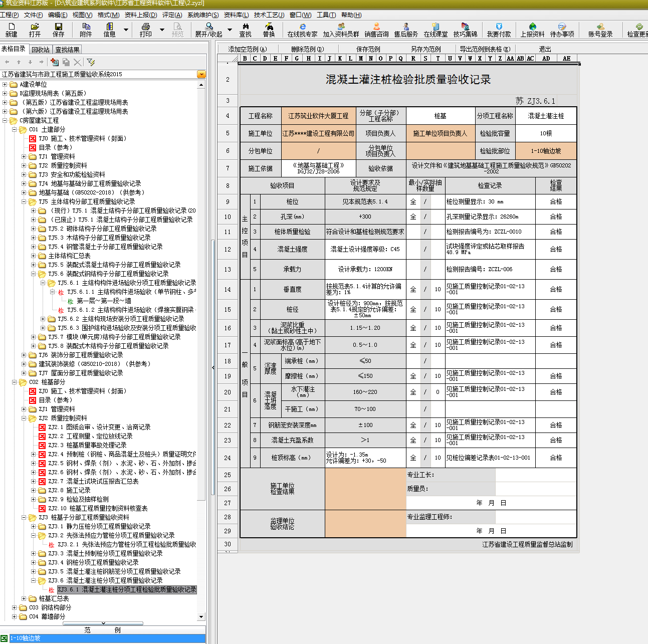
Task: Click the 1-10轴边坡 inspection lot location cell
Action: (546, 151)
